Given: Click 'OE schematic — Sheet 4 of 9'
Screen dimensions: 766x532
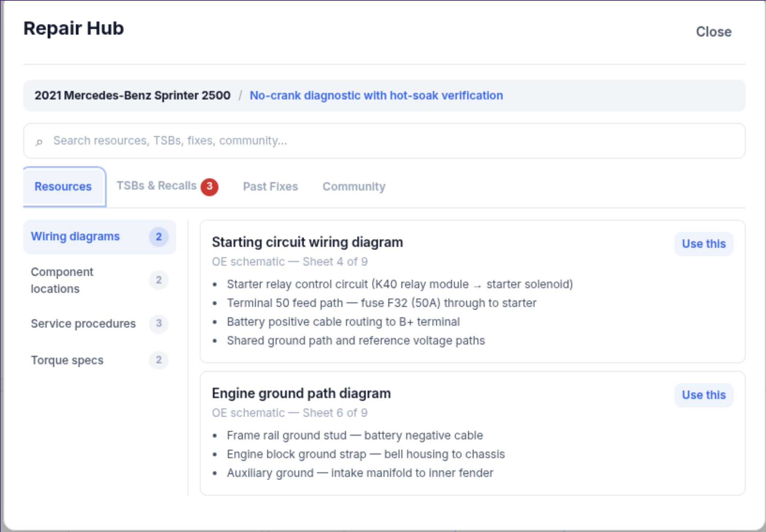Looking at the screenshot, I should tap(290, 262).
